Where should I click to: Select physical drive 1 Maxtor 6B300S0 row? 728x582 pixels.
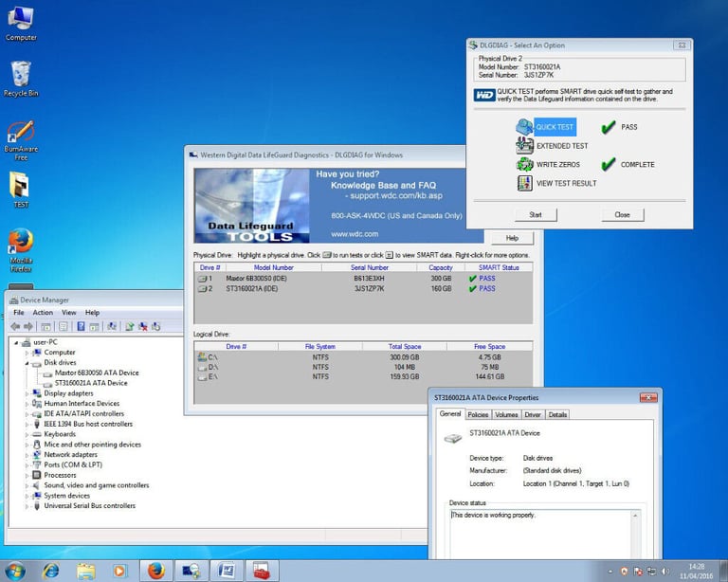point(363,279)
